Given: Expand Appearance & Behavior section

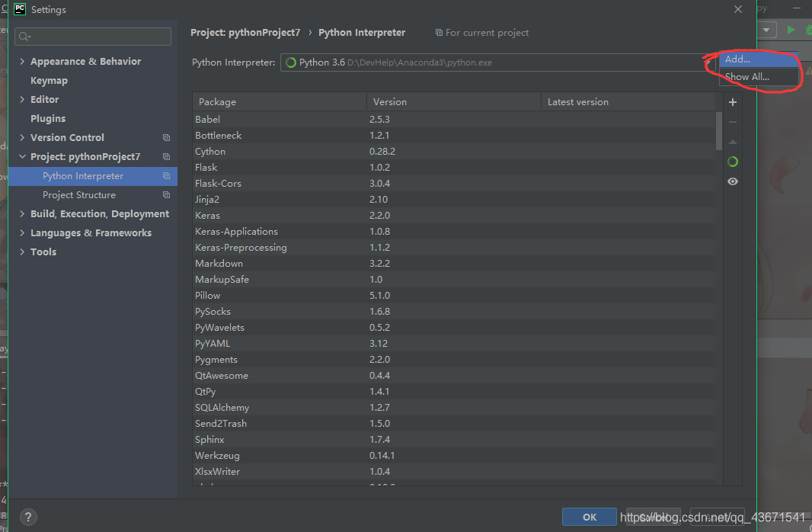Looking at the screenshot, I should [22, 61].
